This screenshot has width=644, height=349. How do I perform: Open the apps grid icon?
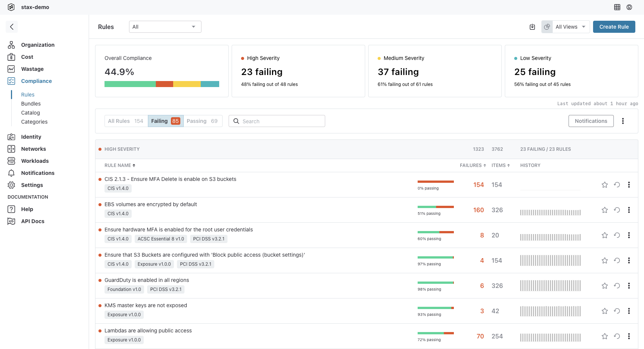[617, 7]
